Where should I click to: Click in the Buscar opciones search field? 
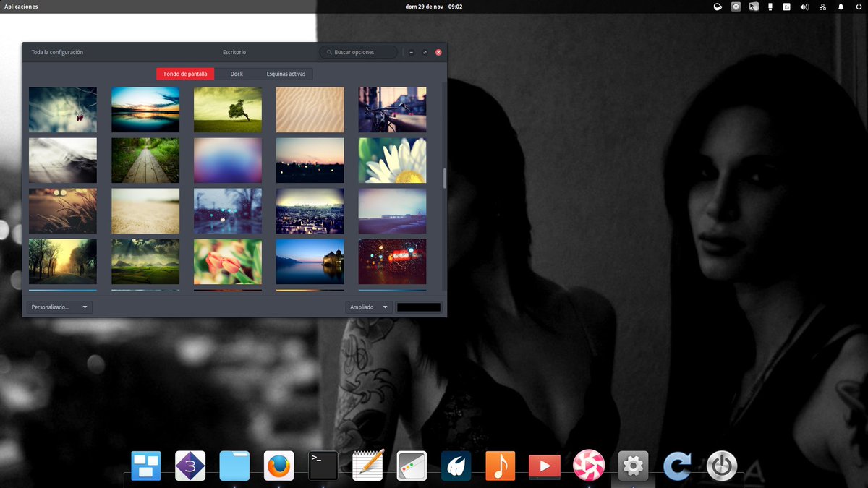click(359, 52)
